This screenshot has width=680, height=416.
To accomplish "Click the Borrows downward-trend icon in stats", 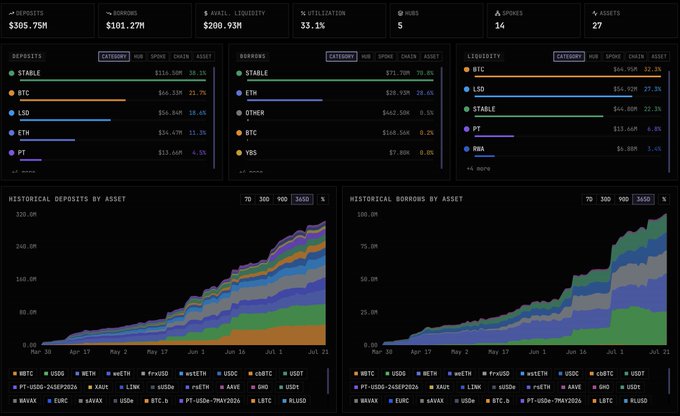I will [108, 13].
